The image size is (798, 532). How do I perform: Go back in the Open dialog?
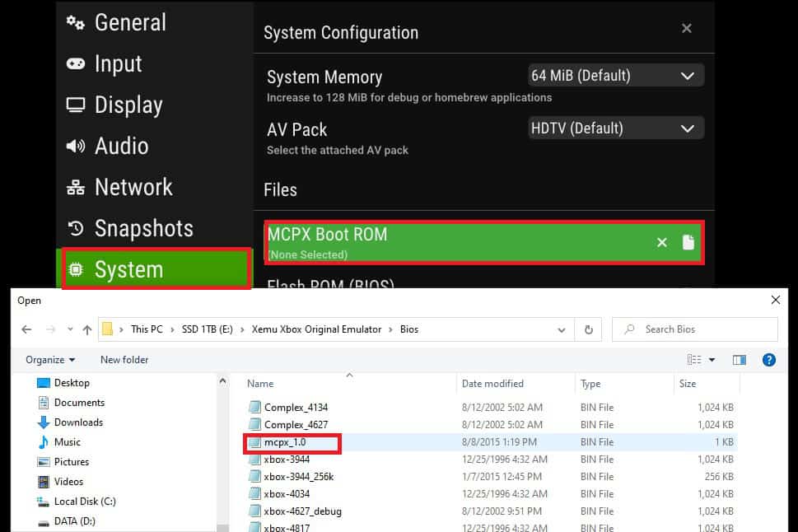(26, 329)
